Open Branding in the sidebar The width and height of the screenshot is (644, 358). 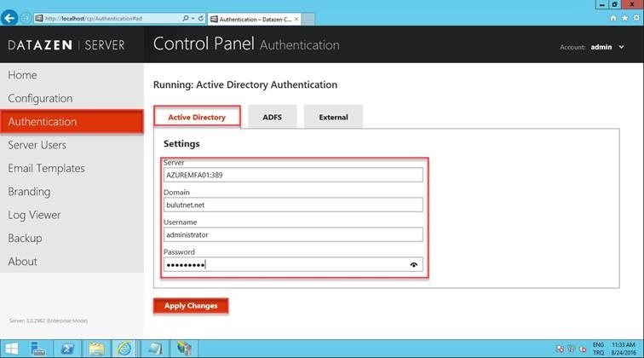coord(72,192)
